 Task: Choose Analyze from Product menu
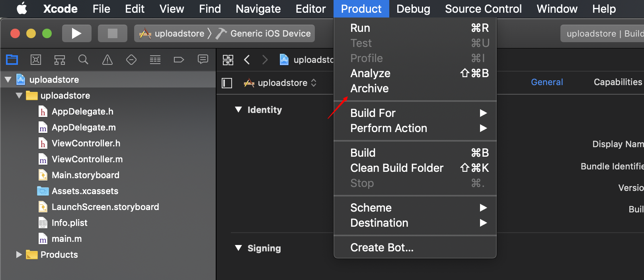click(415, 73)
